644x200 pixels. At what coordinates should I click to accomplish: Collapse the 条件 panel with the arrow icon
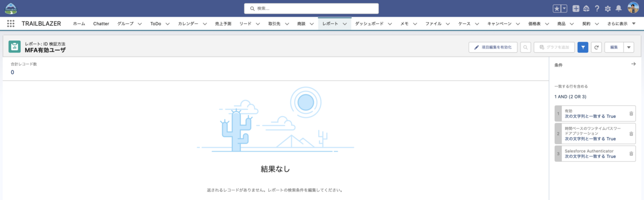coord(633,64)
